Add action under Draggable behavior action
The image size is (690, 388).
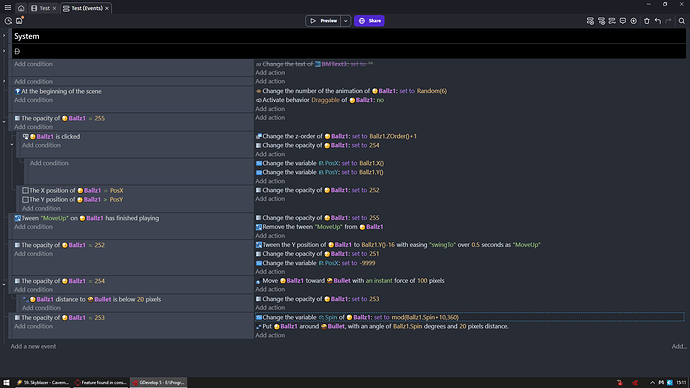tap(270, 109)
